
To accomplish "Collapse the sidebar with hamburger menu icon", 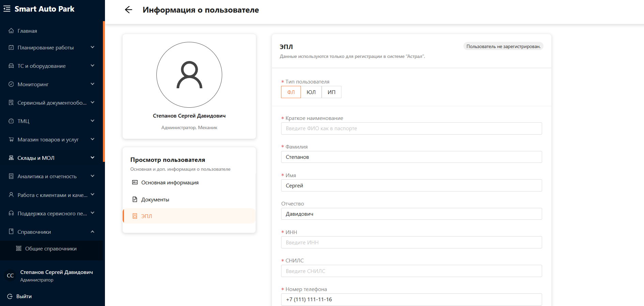I will (7, 9).
